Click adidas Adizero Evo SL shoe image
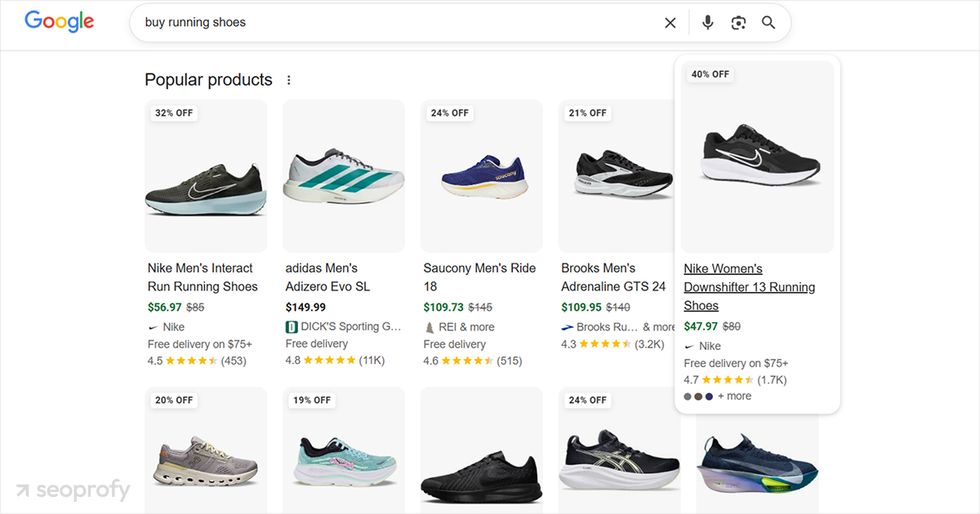980x514 pixels. (x=343, y=175)
